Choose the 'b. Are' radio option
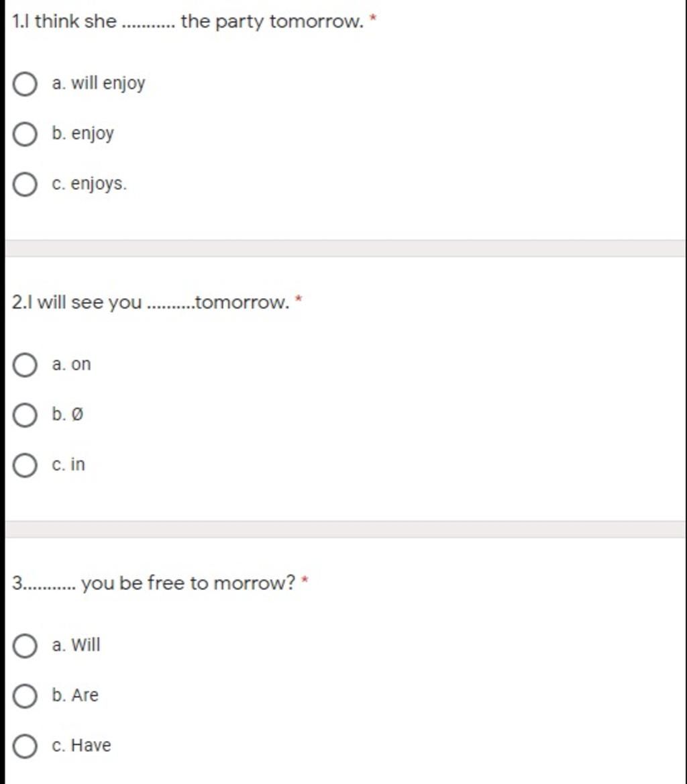This screenshot has height=784, width=687. point(25,696)
